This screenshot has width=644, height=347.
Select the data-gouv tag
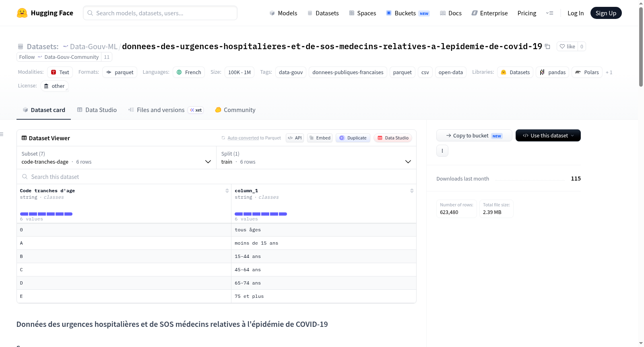point(291,72)
